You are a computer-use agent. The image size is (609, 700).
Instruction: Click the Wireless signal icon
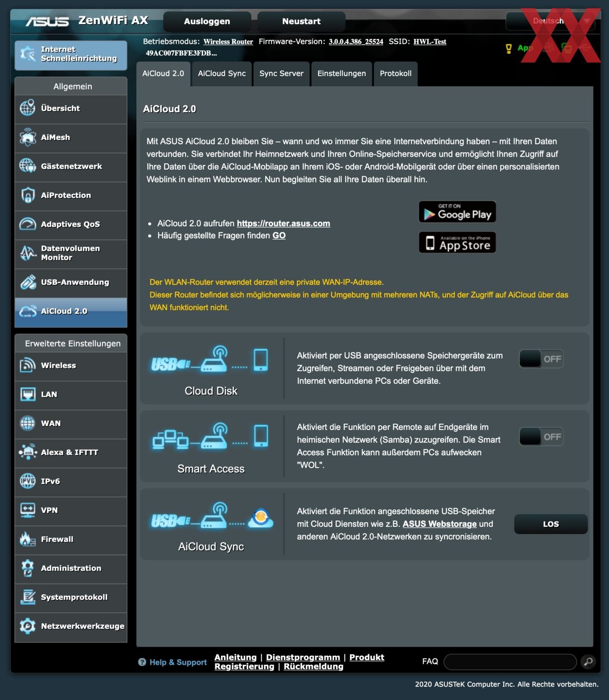pyautogui.click(x=27, y=365)
